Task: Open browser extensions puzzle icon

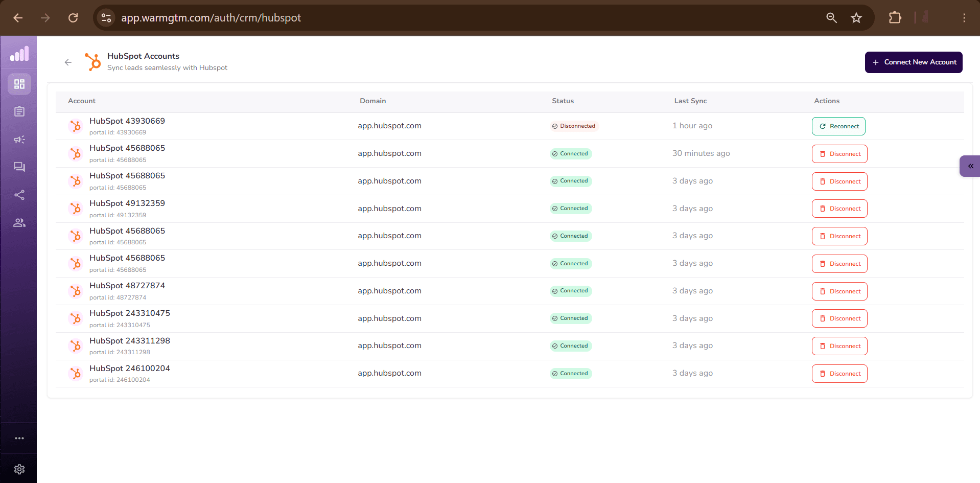Action: pyautogui.click(x=895, y=18)
